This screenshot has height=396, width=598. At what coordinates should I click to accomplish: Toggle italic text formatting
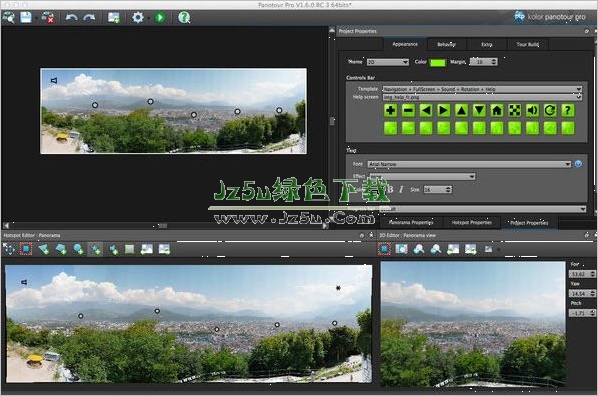point(401,190)
